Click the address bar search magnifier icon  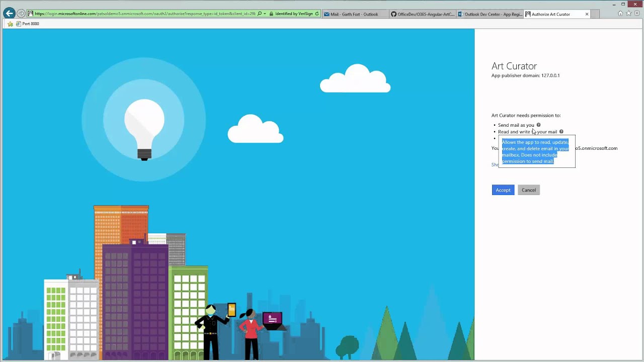pos(260,14)
